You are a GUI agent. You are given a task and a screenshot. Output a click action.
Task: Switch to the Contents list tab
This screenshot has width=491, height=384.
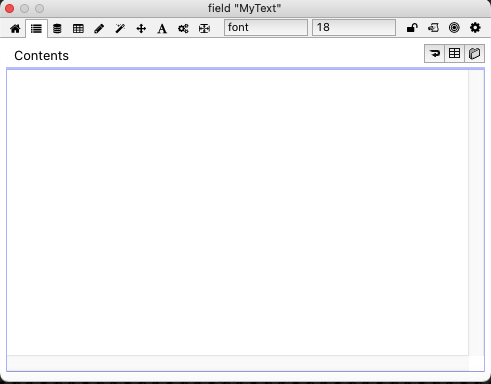(x=36, y=28)
